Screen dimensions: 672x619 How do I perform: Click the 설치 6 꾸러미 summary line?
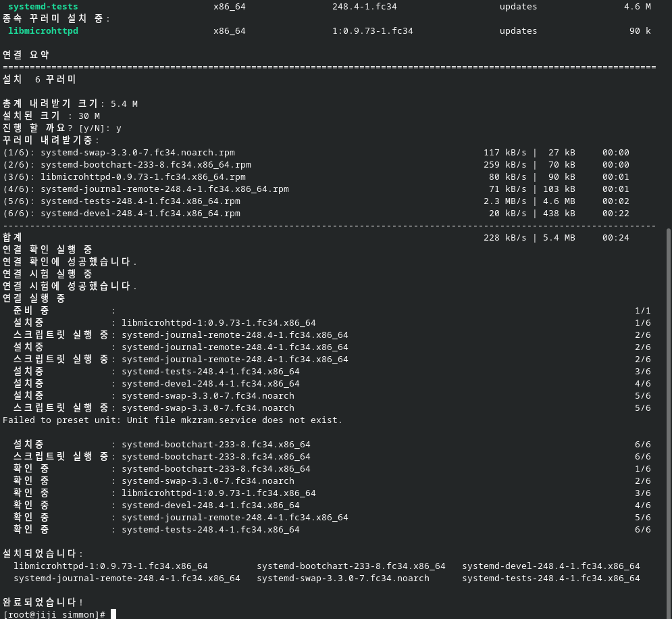(x=39, y=79)
